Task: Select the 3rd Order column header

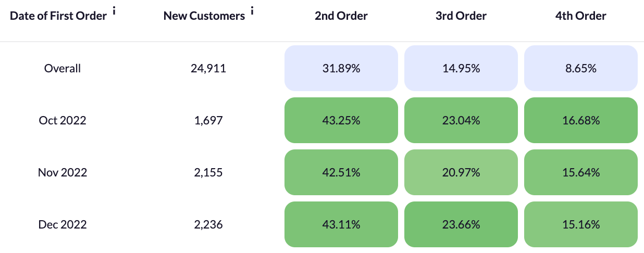Action: (x=461, y=16)
